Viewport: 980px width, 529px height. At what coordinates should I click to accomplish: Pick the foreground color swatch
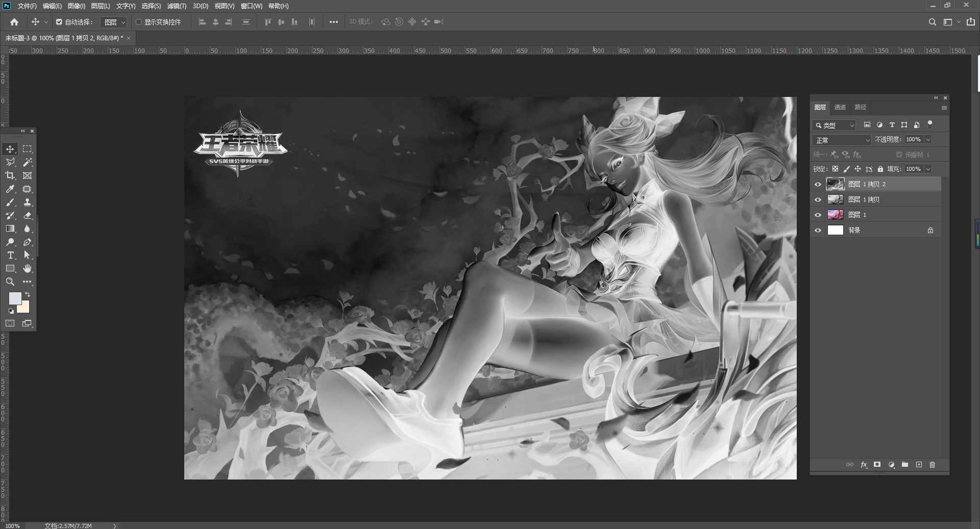coord(15,298)
